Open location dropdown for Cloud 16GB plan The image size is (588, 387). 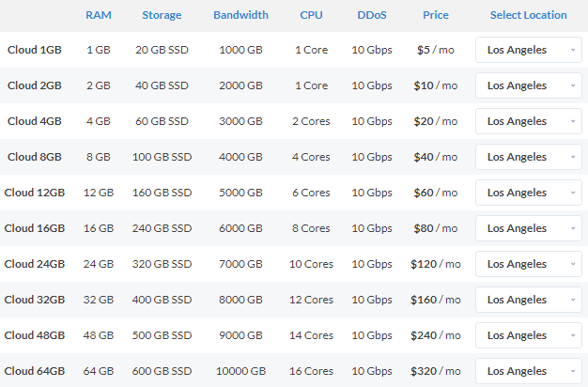pos(529,228)
